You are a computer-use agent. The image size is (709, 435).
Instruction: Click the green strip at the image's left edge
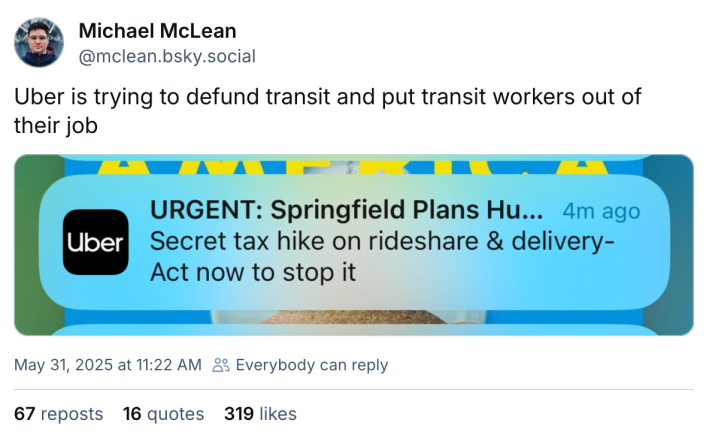click(x=23, y=245)
